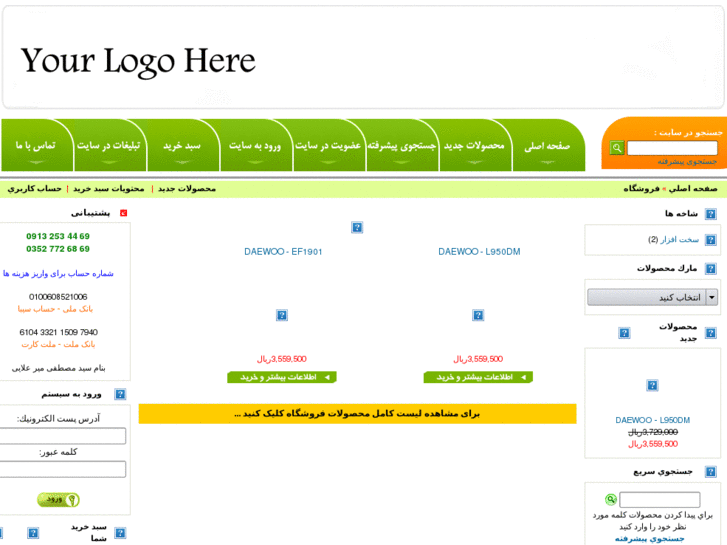The image size is (727, 545).
Task: Open the انتخاب کنید brand dropdown
Action: (x=652, y=297)
